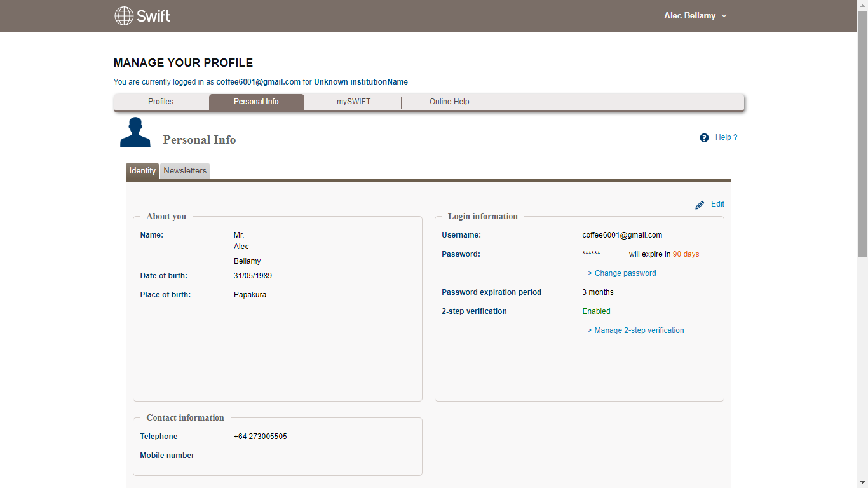Click the Help question mark icon
Viewport: 868px width, 488px height.
[x=704, y=138]
